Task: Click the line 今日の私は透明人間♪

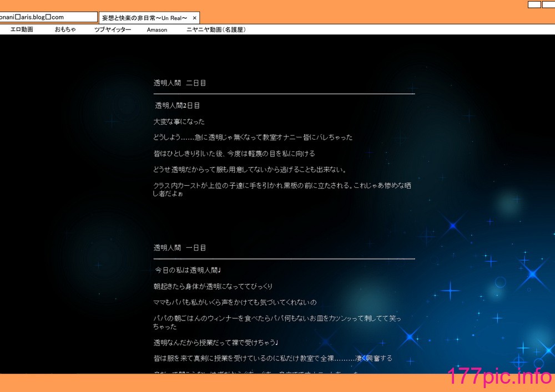Action: tap(188, 271)
